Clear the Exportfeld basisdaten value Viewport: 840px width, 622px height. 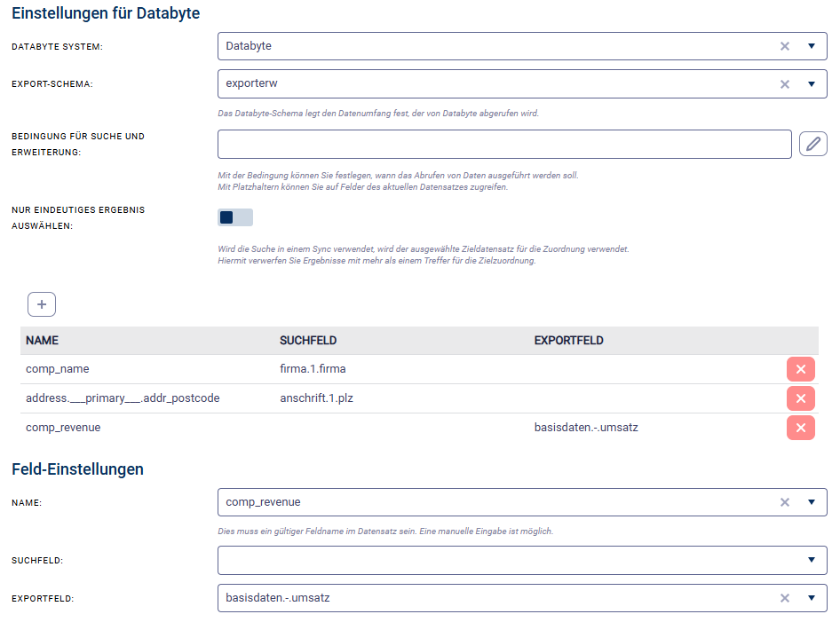(x=784, y=598)
